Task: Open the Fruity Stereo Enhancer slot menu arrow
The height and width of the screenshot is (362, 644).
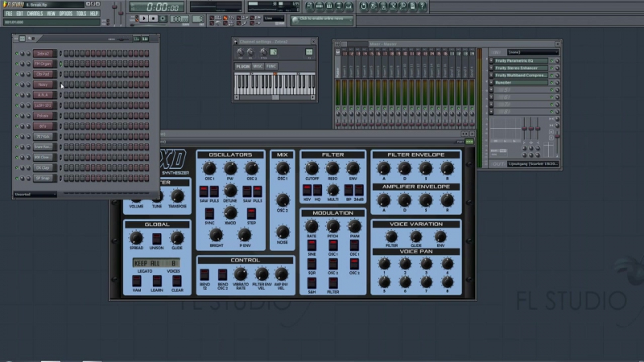Action: coord(491,68)
